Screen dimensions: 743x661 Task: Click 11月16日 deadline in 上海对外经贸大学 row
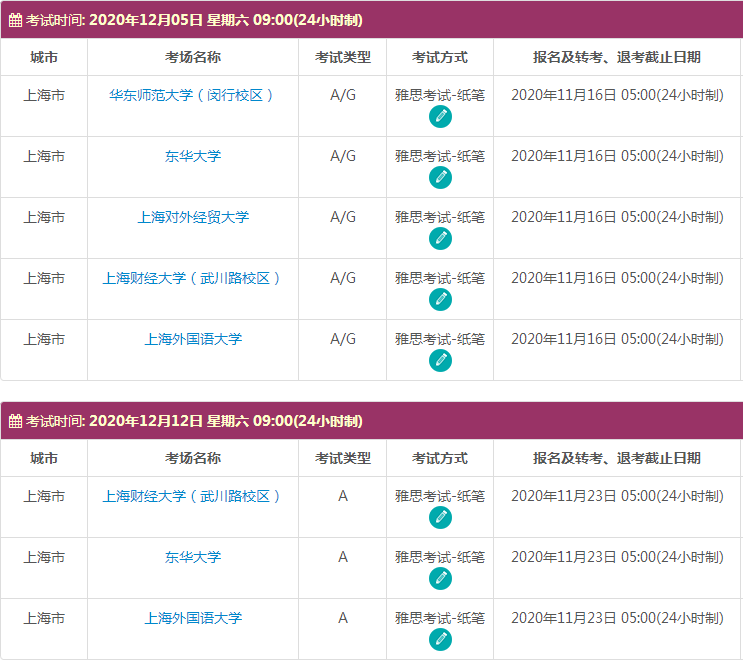[x=617, y=217]
